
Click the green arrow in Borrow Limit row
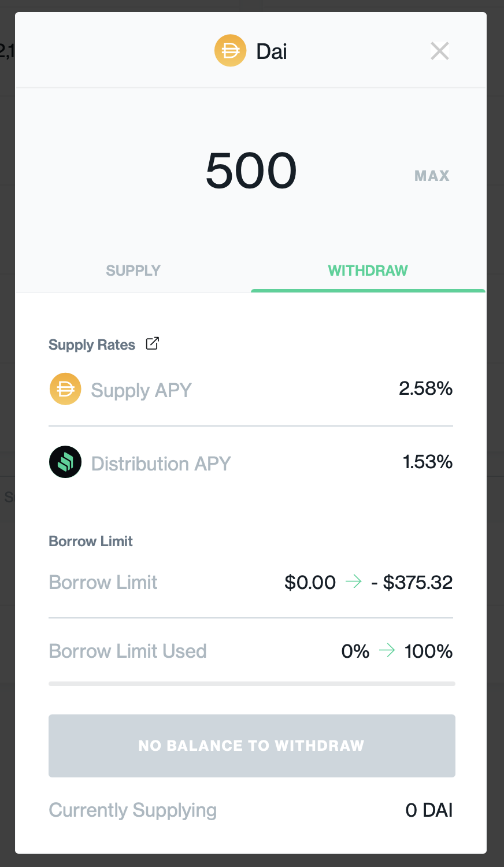(x=353, y=581)
